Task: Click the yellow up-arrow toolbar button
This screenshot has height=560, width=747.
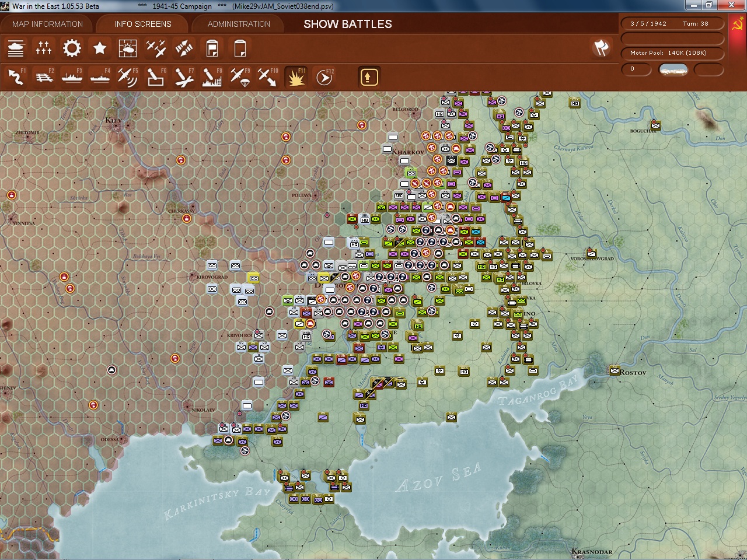Action: (x=369, y=77)
